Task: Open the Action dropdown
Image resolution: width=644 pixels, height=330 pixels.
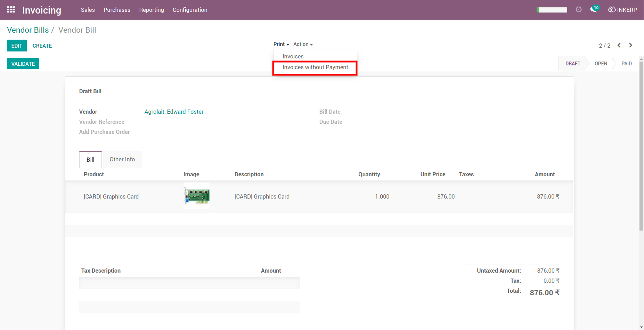Action: (303, 44)
